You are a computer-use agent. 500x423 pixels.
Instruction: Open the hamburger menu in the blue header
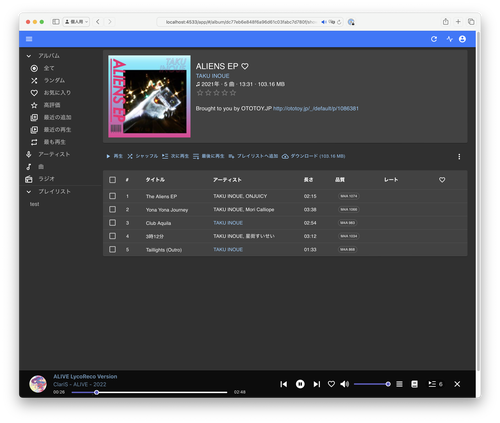click(x=29, y=39)
